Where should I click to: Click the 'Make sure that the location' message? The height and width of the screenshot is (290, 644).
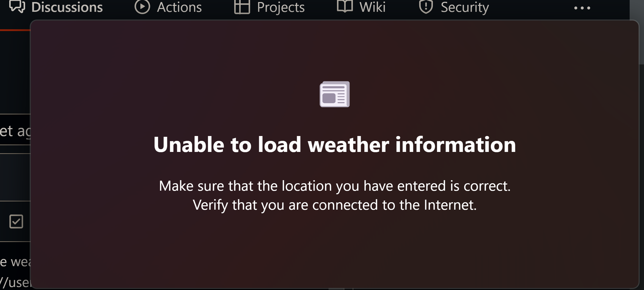pyautogui.click(x=334, y=186)
